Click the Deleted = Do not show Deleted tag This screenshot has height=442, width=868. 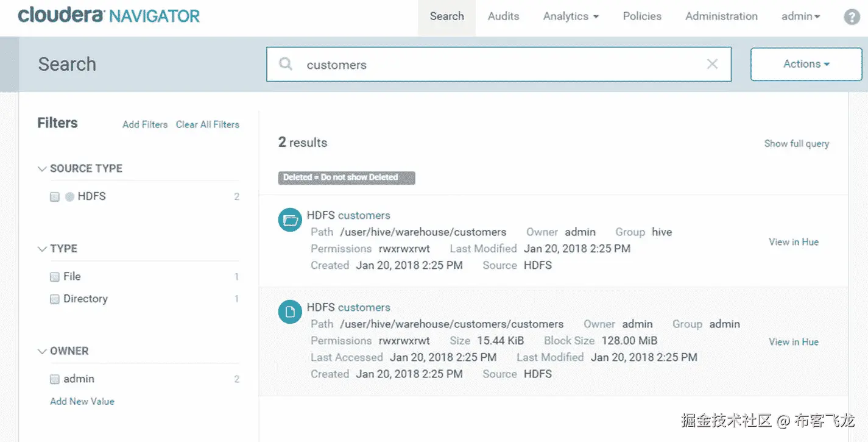click(x=347, y=177)
